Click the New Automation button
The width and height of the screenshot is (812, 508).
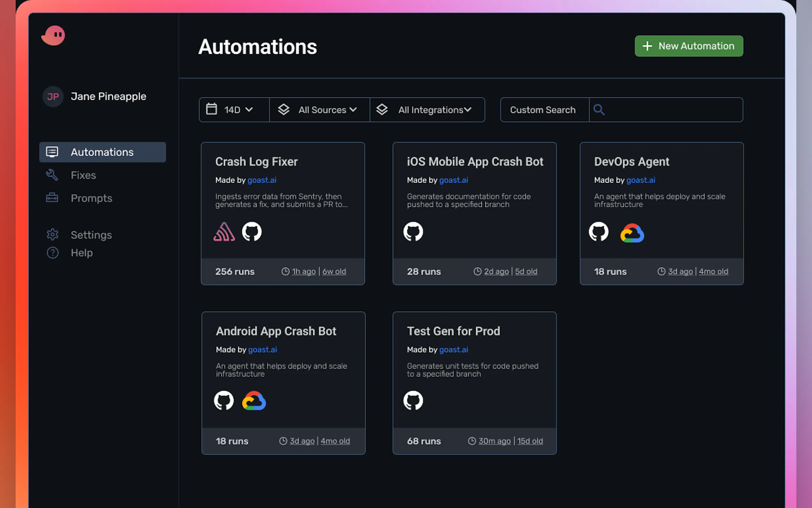click(689, 46)
